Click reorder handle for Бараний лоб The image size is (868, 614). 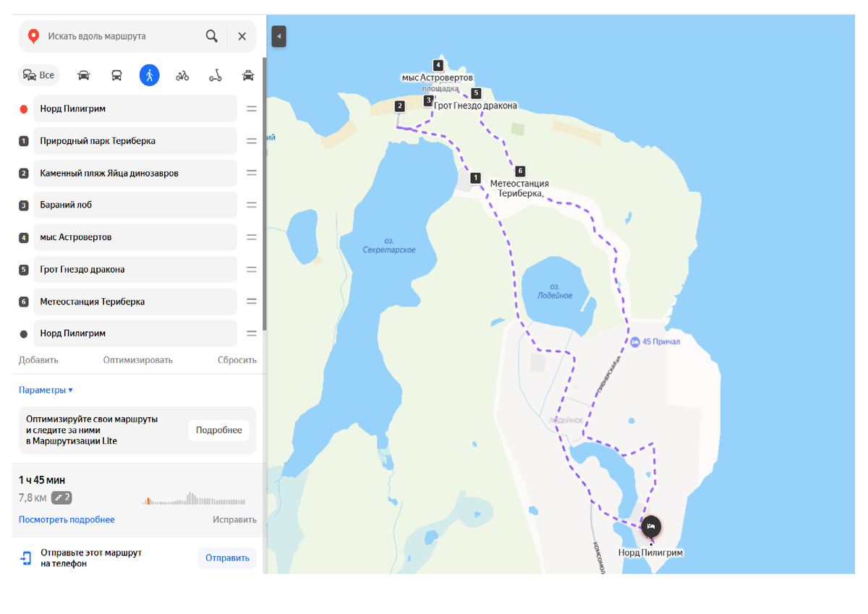point(252,205)
